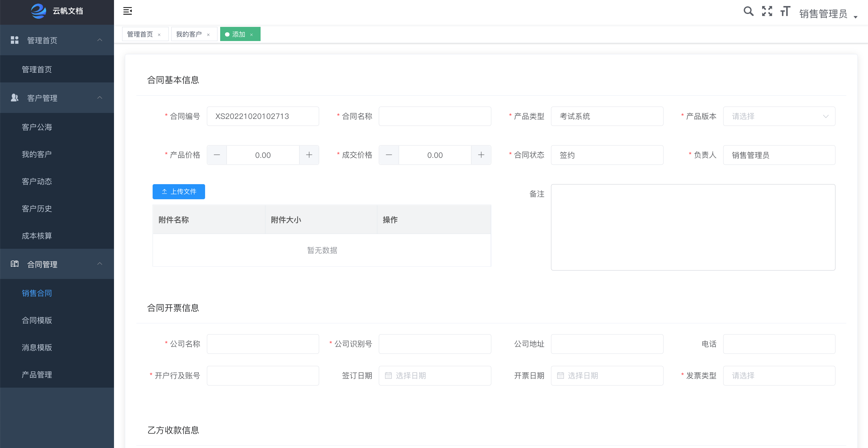The image size is (868, 448).
Task: Click the 乙方收款信息 section heading
Action: [x=173, y=430]
